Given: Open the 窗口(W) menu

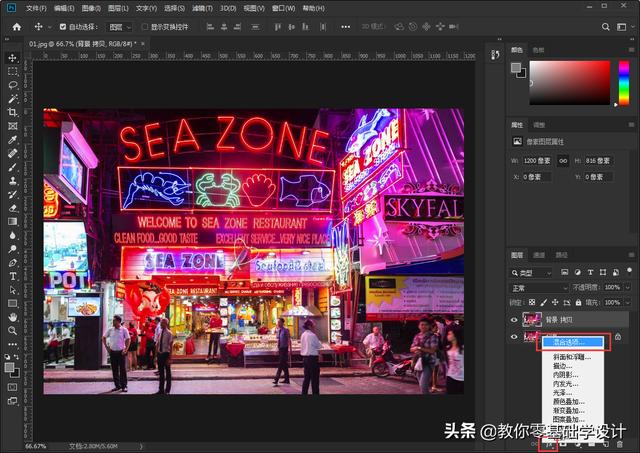Looking at the screenshot, I should coord(283,8).
